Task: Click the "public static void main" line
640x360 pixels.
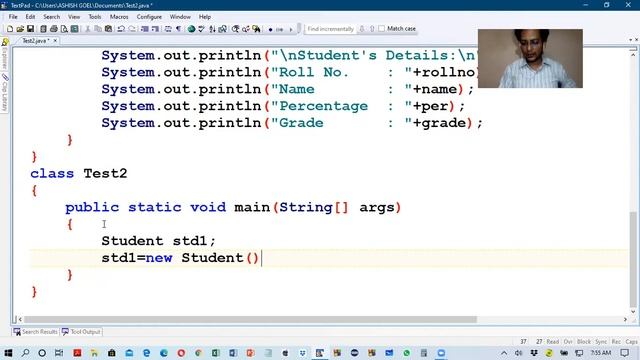Action: [x=233, y=207]
